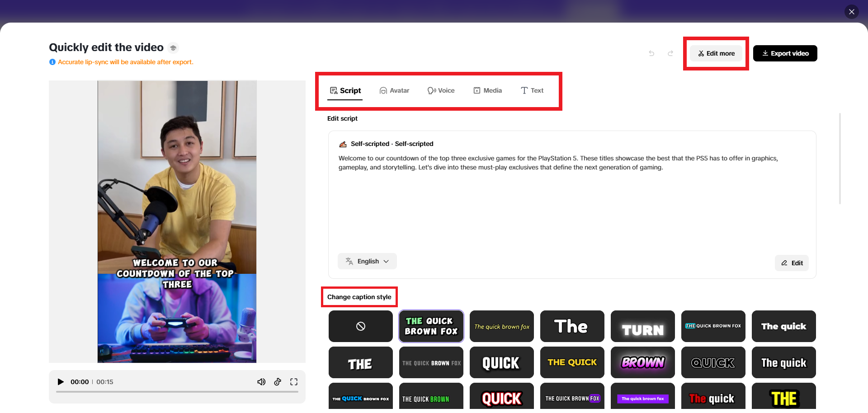Screen dimensions: 868x413
Task: Choose the yellow 'THE QUICK' caption style
Action: pyautogui.click(x=572, y=362)
